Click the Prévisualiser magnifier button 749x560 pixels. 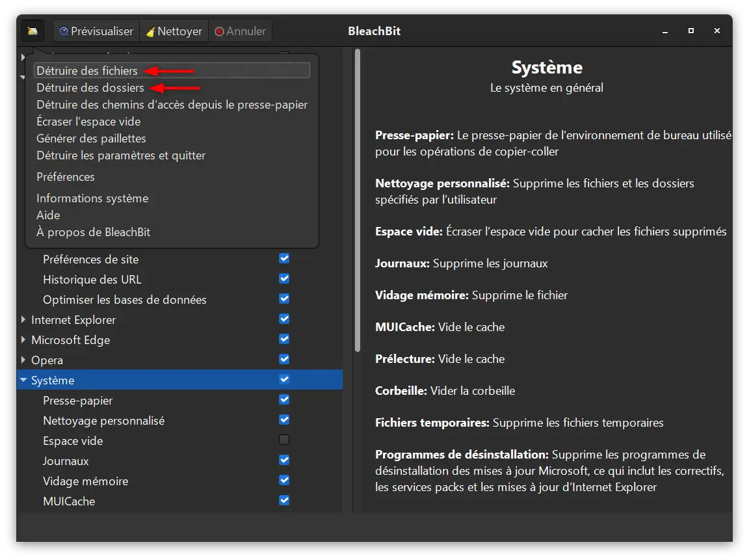coord(96,31)
